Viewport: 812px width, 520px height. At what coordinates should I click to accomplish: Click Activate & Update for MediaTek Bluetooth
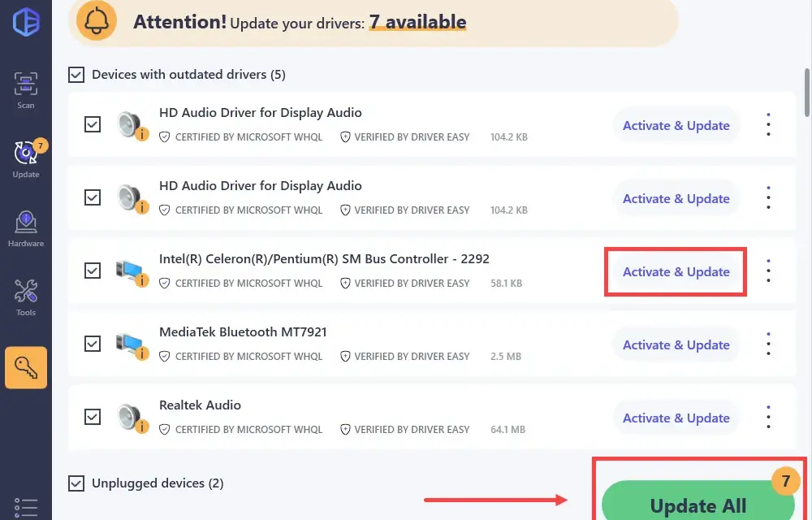coord(676,345)
